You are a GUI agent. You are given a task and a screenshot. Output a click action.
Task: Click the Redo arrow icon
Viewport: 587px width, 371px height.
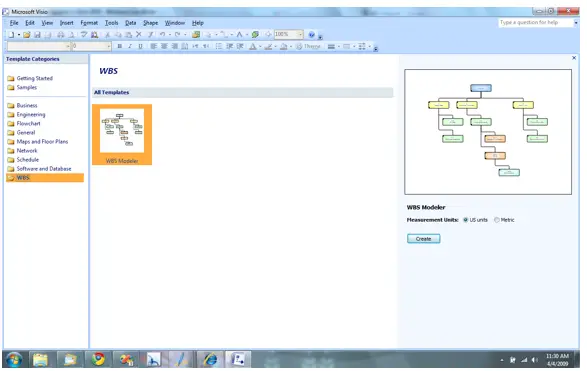point(177,35)
